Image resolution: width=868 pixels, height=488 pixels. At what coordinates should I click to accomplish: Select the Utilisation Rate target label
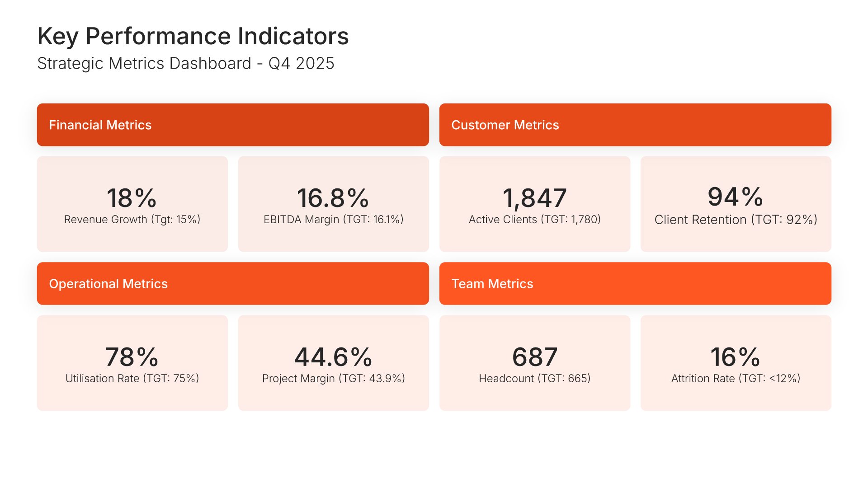[x=132, y=379]
